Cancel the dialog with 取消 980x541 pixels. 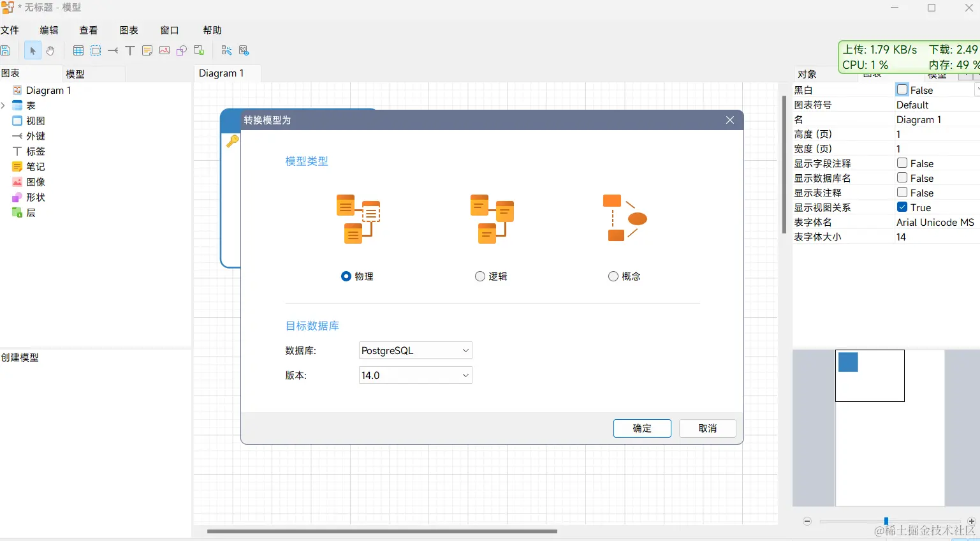coord(708,428)
